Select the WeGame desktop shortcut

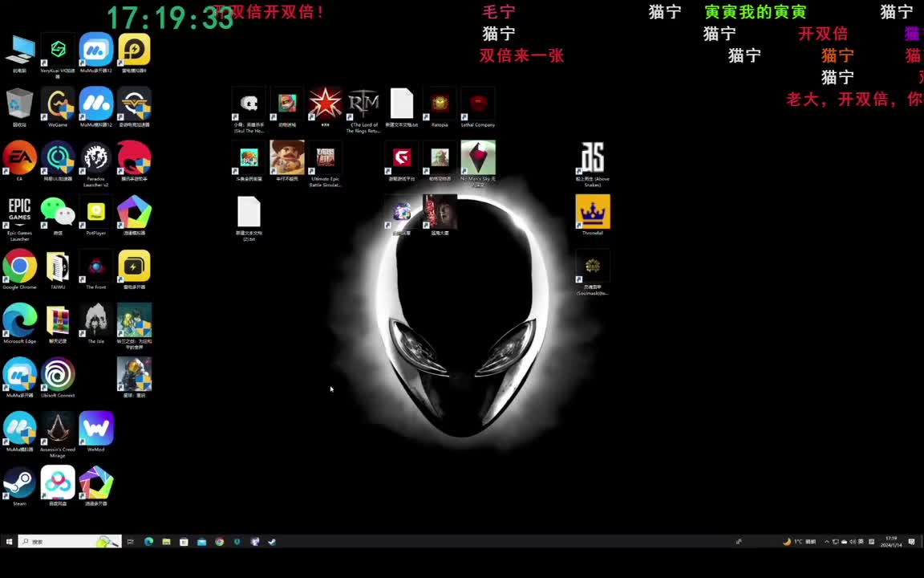pyautogui.click(x=58, y=105)
